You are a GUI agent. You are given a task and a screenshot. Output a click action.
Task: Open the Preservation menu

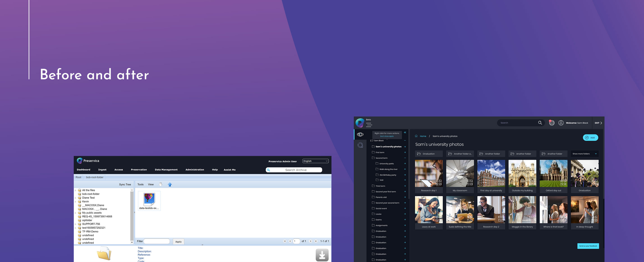[139, 170]
